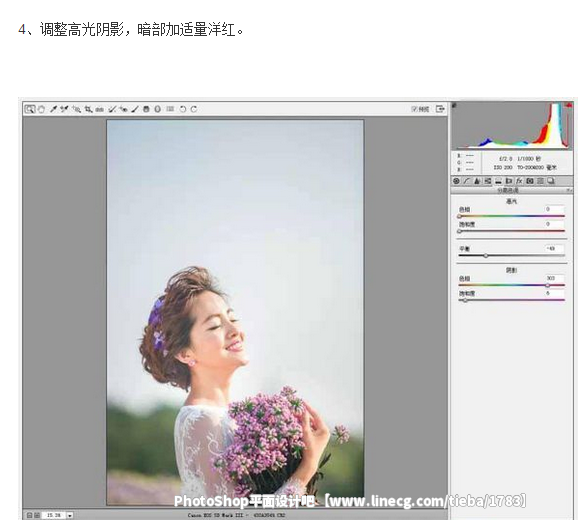Image resolution: width=582 pixels, height=520 pixels.
Task: Select the Crop tool
Action: click(88, 109)
